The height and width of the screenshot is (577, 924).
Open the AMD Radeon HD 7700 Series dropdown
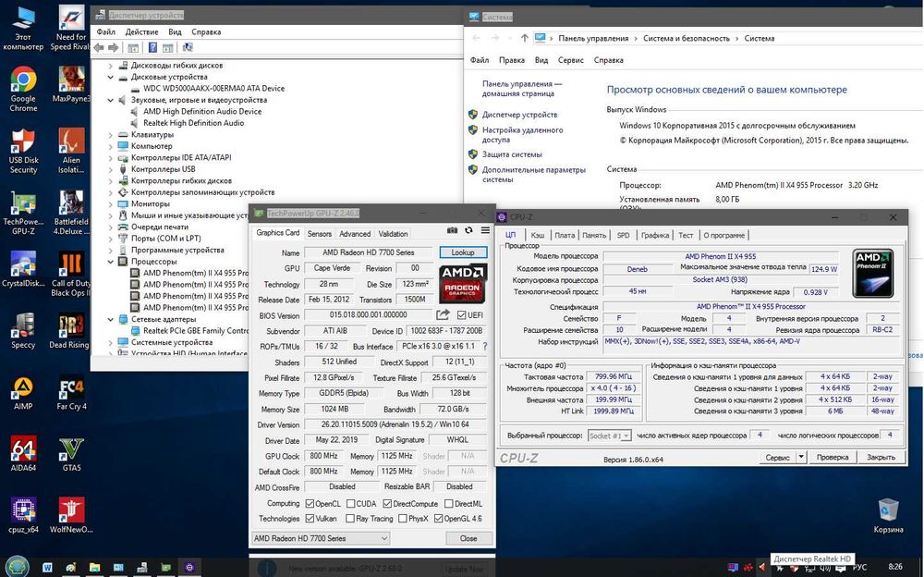[x=322, y=538]
